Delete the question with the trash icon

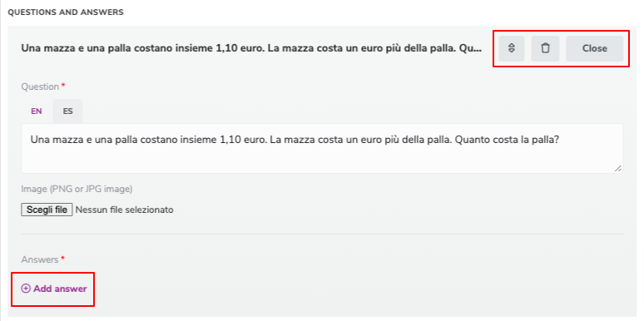tap(545, 48)
